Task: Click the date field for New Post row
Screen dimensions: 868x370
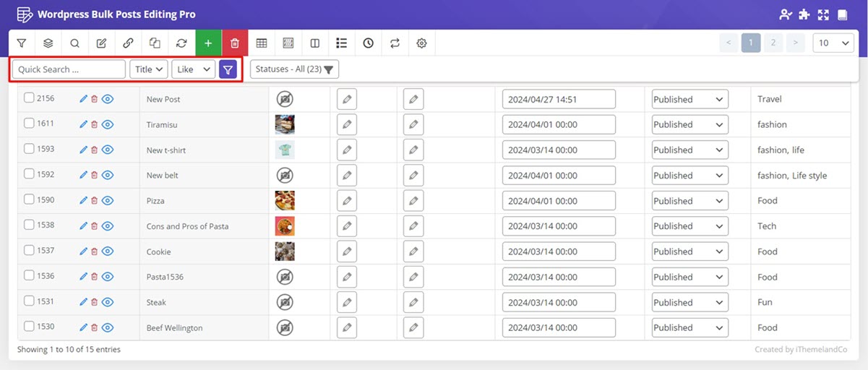Action: pyautogui.click(x=559, y=99)
